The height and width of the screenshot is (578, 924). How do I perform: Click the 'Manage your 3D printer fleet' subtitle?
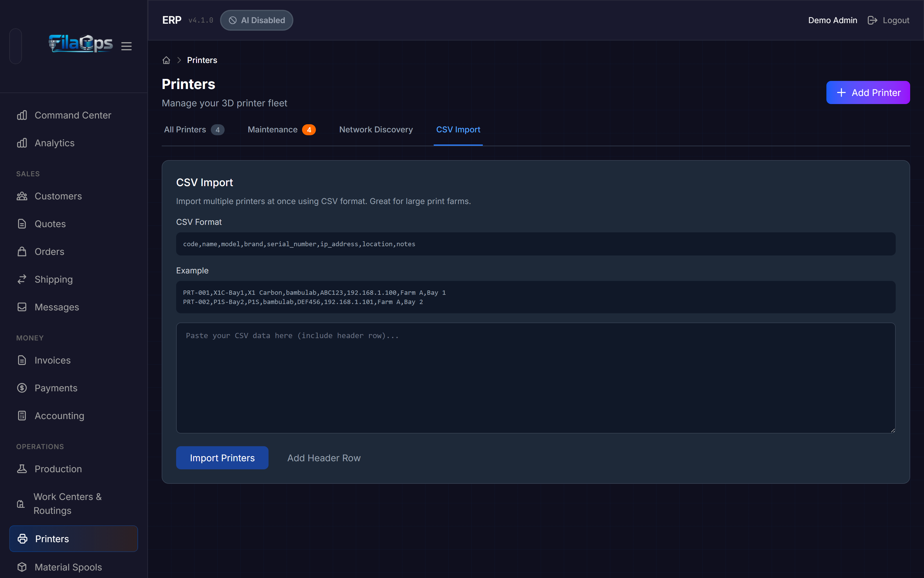(x=225, y=103)
